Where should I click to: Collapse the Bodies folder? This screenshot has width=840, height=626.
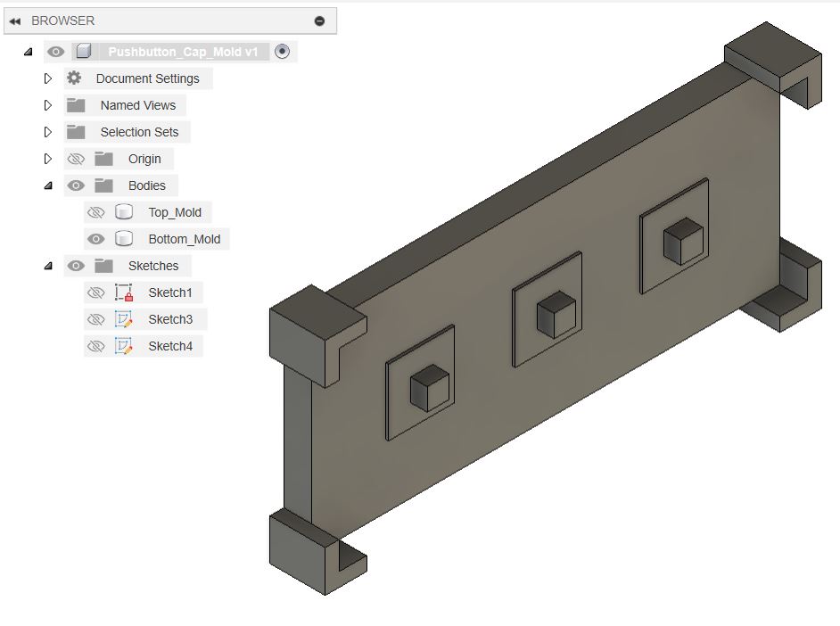48,185
